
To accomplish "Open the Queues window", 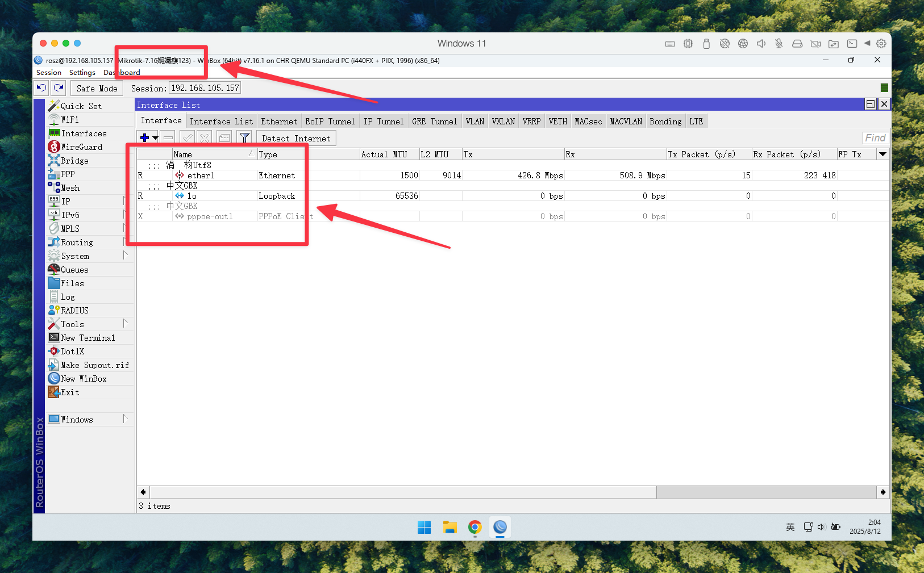I will [74, 270].
